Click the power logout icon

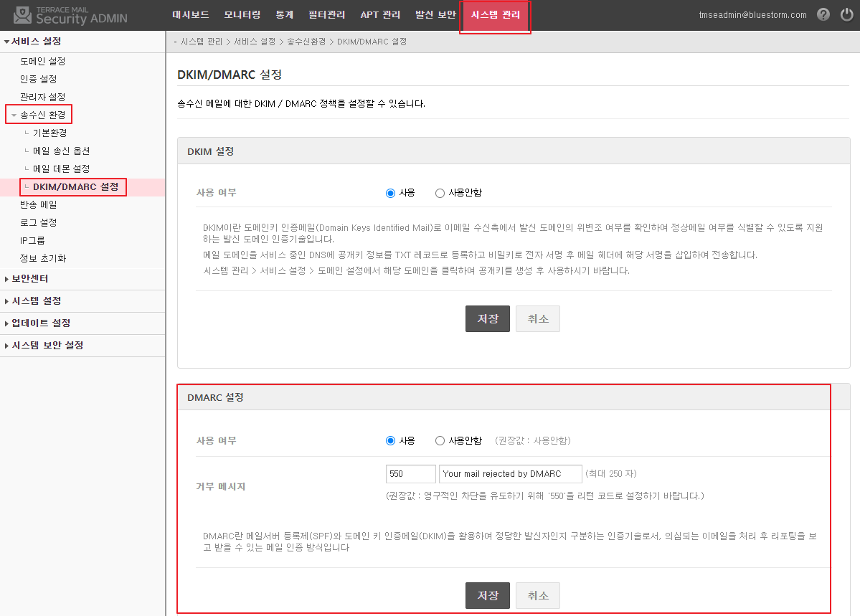pyautogui.click(x=847, y=15)
